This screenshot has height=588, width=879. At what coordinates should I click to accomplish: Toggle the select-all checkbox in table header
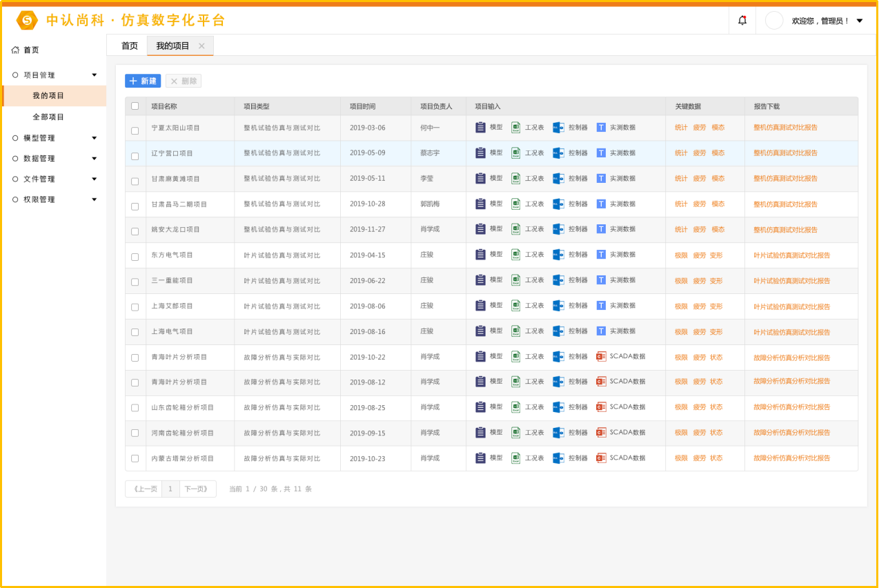click(135, 106)
